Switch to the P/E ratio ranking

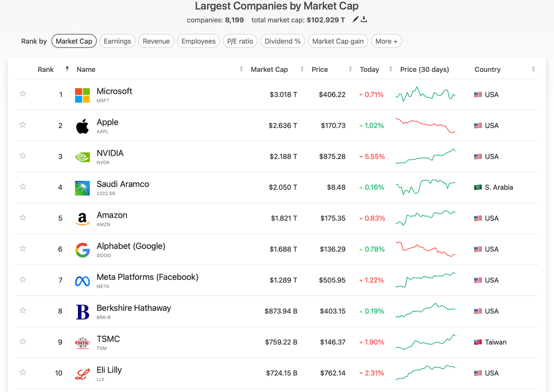(x=240, y=41)
